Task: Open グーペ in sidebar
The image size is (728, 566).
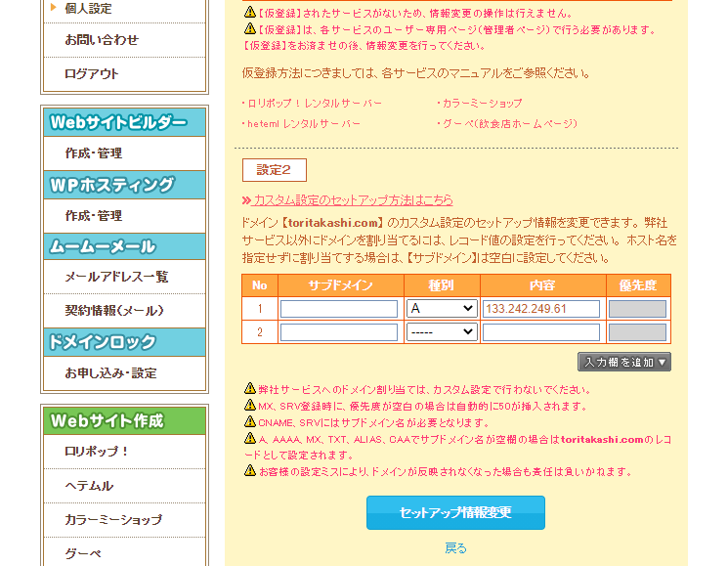Action: click(83, 553)
